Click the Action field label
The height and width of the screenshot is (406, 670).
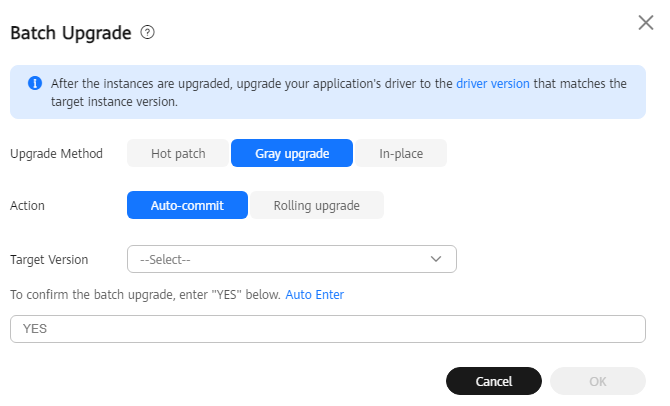pyautogui.click(x=27, y=206)
